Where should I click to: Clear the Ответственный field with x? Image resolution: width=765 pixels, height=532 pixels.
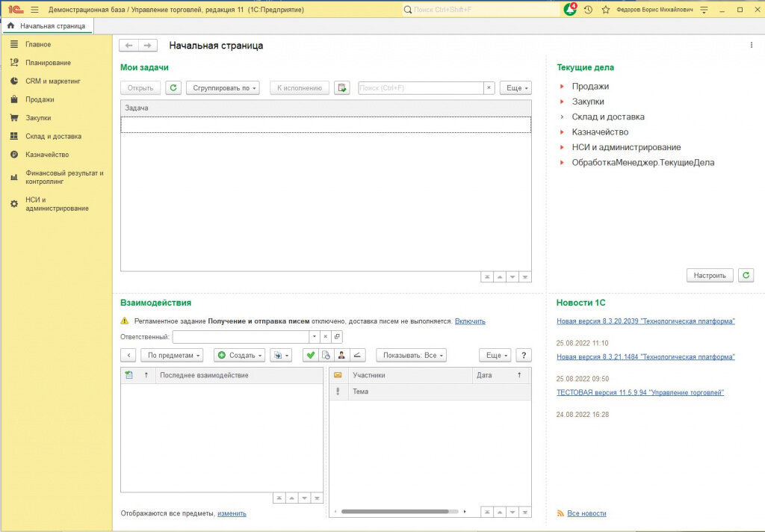click(x=326, y=337)
